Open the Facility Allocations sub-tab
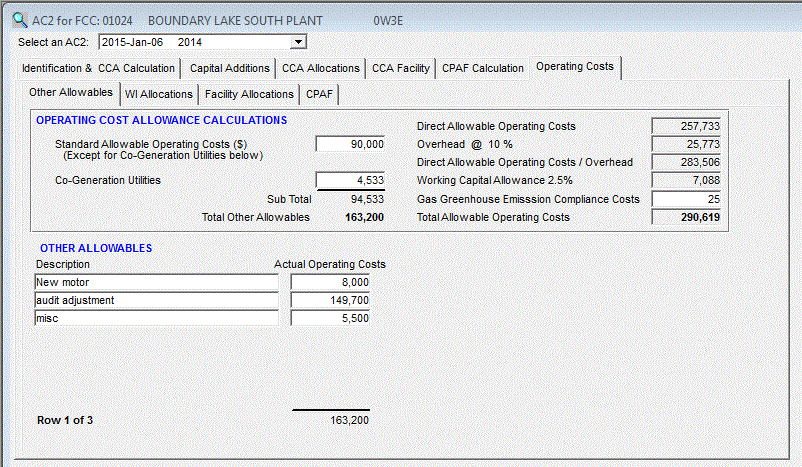This screenshot has width=802, height=467. point(249,94)
